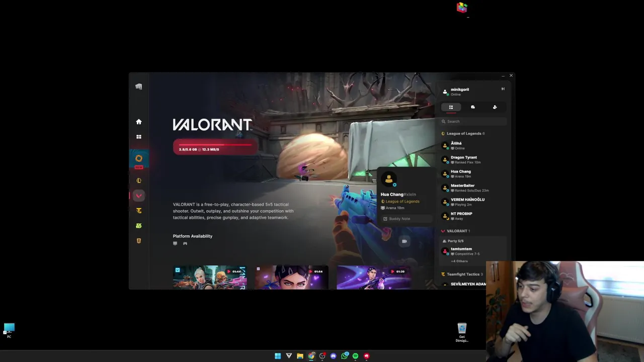The image size is (644, 362).
Task: Expand the +4 Others party members
Action: click(x=459, y=261)
